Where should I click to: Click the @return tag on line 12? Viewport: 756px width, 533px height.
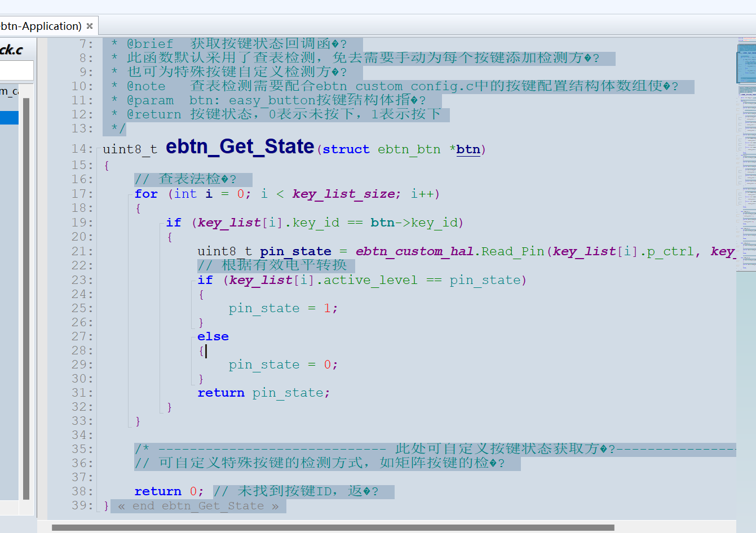click(154, 114)
